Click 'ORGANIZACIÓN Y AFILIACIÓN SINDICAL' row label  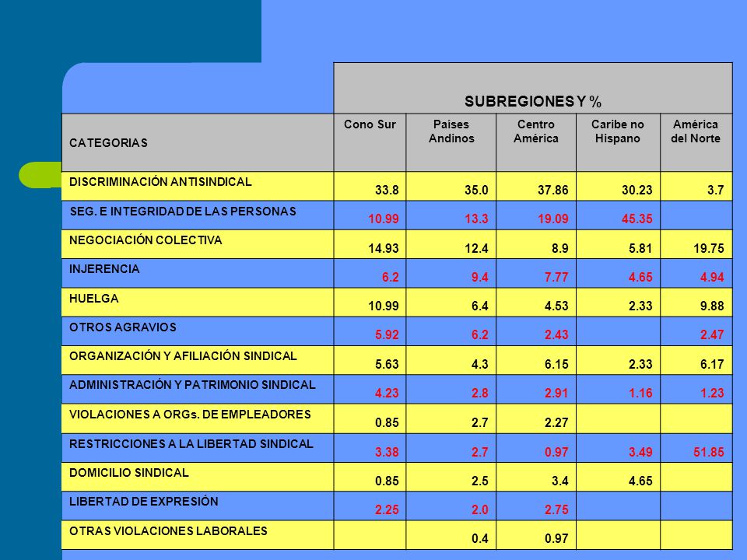coord(183,356)
